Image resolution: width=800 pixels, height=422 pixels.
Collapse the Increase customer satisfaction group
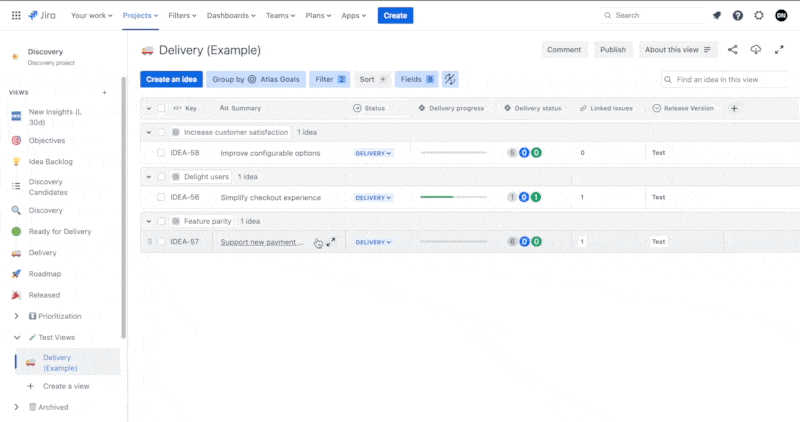148,132
